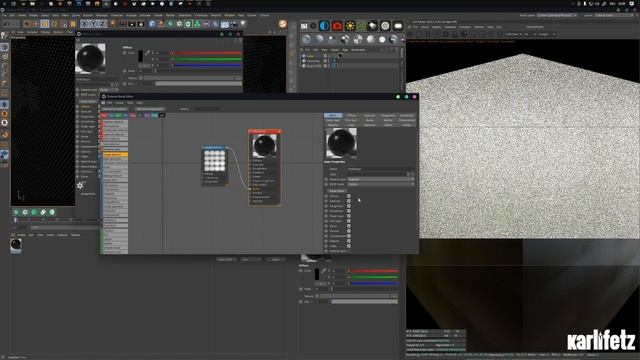This screenshot has height=360, width=640.
Task: Select the Rotate tool in main toolbar
Action: point(54,24)
